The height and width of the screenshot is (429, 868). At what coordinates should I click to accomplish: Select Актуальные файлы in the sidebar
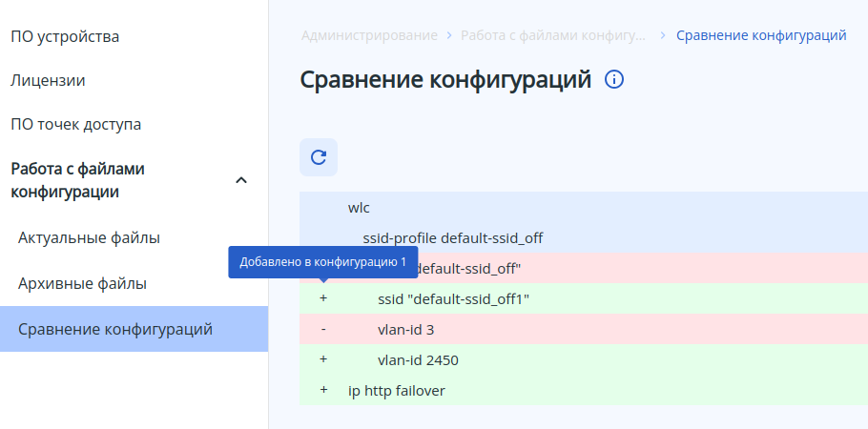89,237
